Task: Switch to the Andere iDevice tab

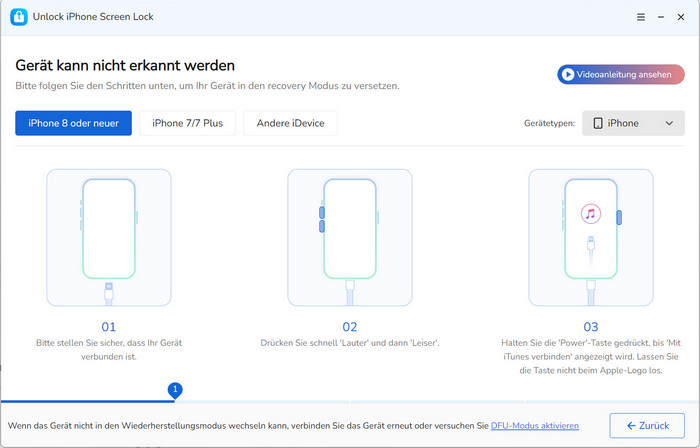Action: point(290,123)
